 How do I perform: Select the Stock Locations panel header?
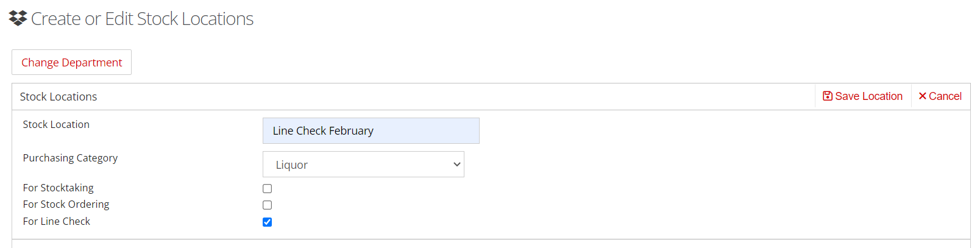[x=59, y=96]
